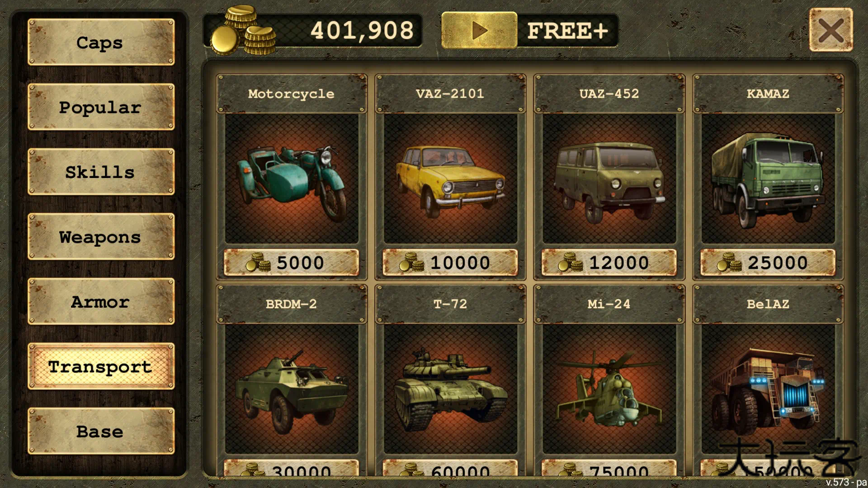Close the shop with the X button
The image size is (868, 488).
coord(831,30)
